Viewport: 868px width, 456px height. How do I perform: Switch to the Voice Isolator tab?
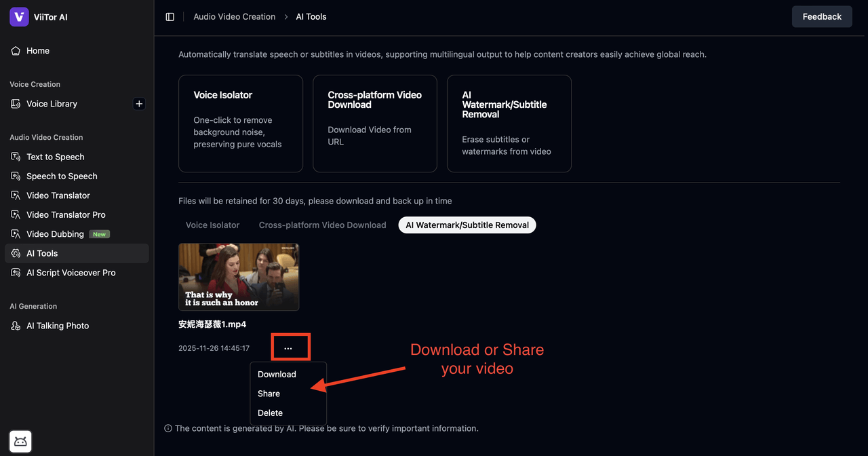pyautogui.click(x=212, y=225)
